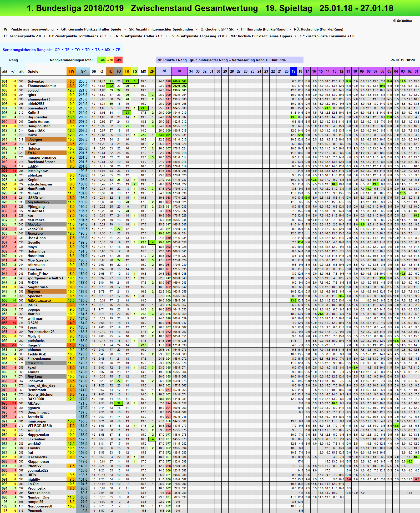Select player fliege77

pos(34,345)
